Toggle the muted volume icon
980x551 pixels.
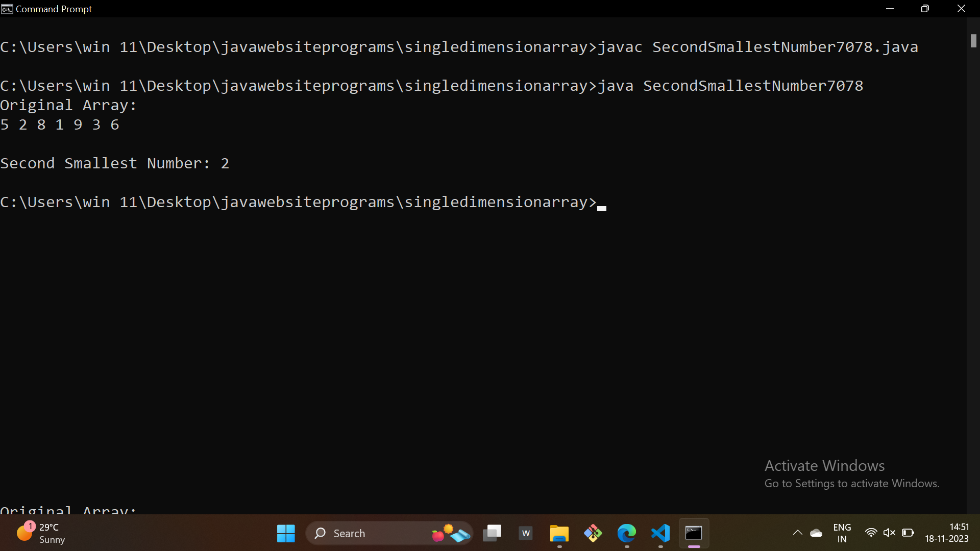[x=889, y=533]
